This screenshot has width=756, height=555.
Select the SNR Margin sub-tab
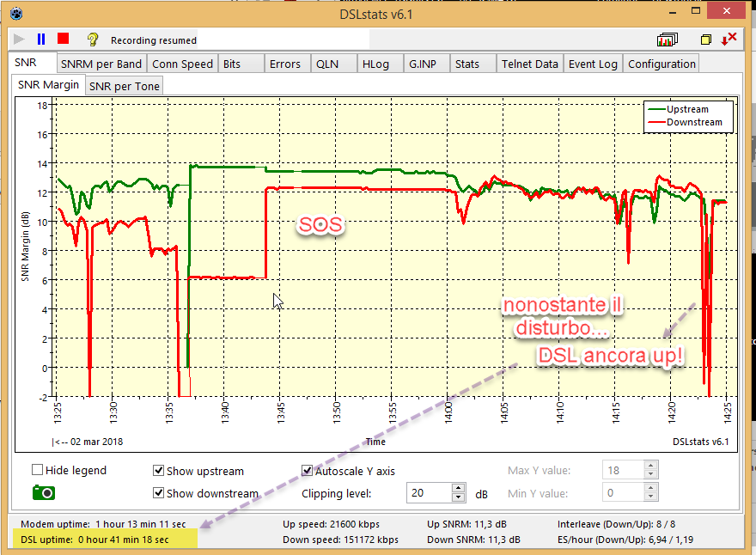[49, 85]
